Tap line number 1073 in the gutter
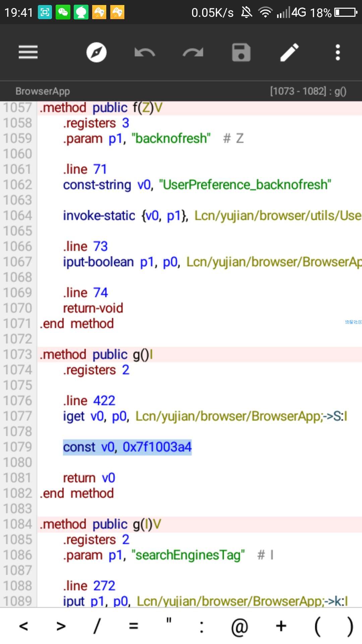Image resolution: width=362 pixels, height=644 pixels. [18, 355]
